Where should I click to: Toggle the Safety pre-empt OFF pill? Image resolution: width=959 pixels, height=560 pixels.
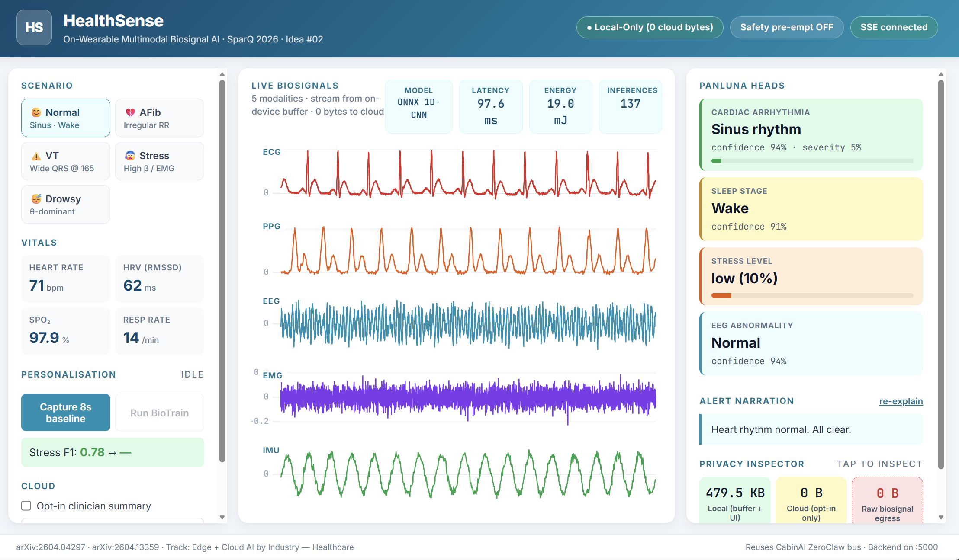tap(787, 27)
